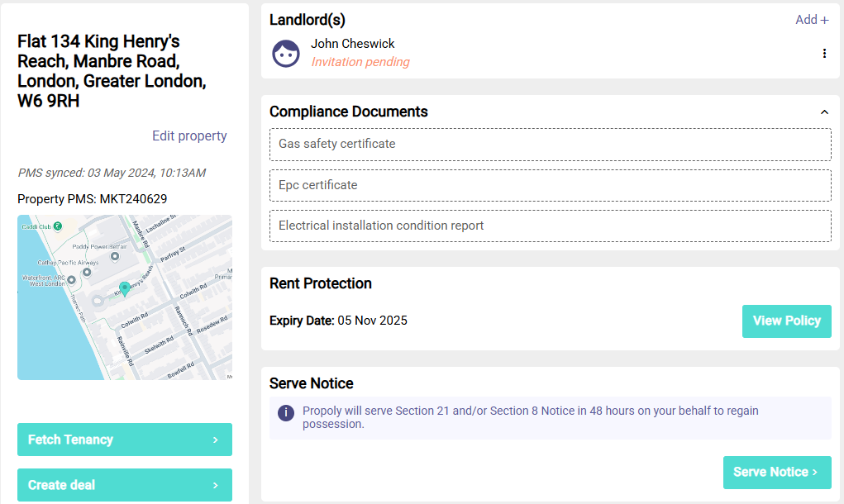844x504 pixels.
Task: Click the info icon in Serve Notice
Action: coord(286,412)
